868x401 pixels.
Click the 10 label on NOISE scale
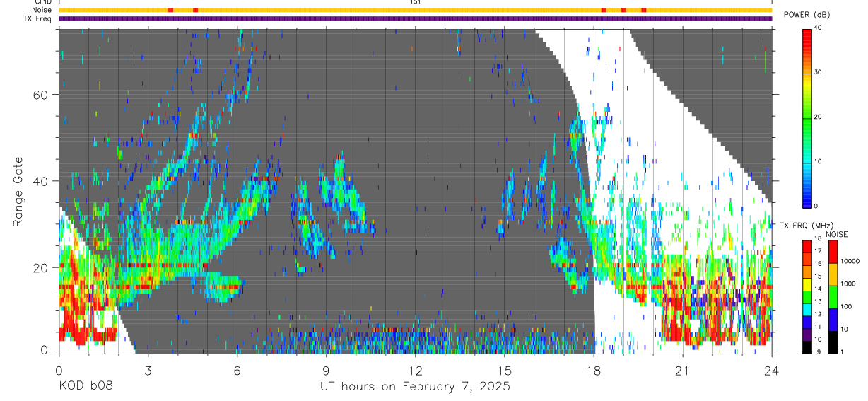click(x=844, y=329)
